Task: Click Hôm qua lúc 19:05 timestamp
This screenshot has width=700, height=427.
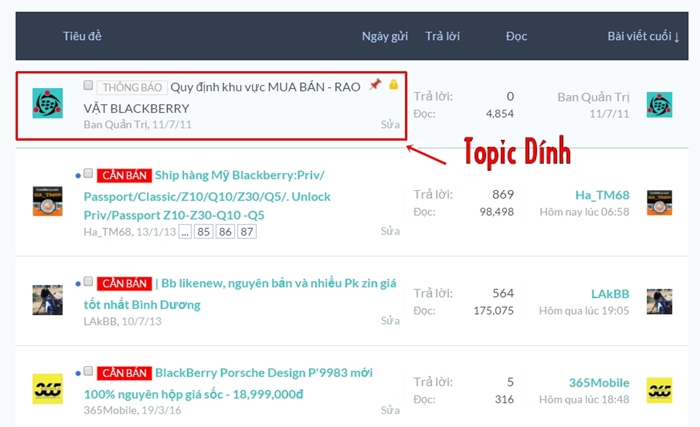Action: pos(584,310)
